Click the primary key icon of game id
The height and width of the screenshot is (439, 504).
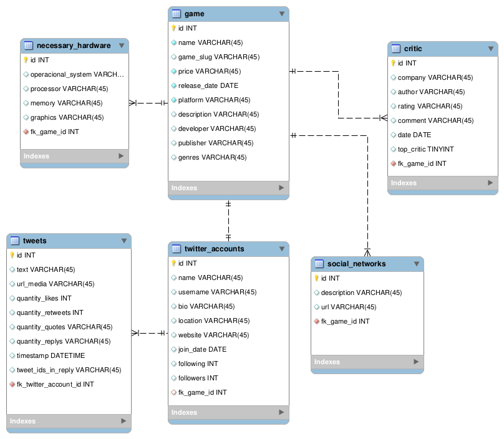[174, 28]
